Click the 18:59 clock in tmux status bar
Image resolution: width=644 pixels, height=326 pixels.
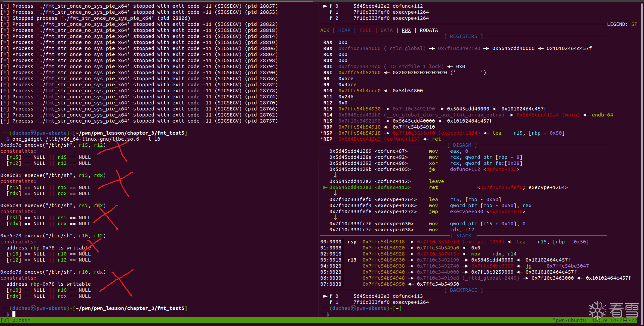tap(600, 320)
